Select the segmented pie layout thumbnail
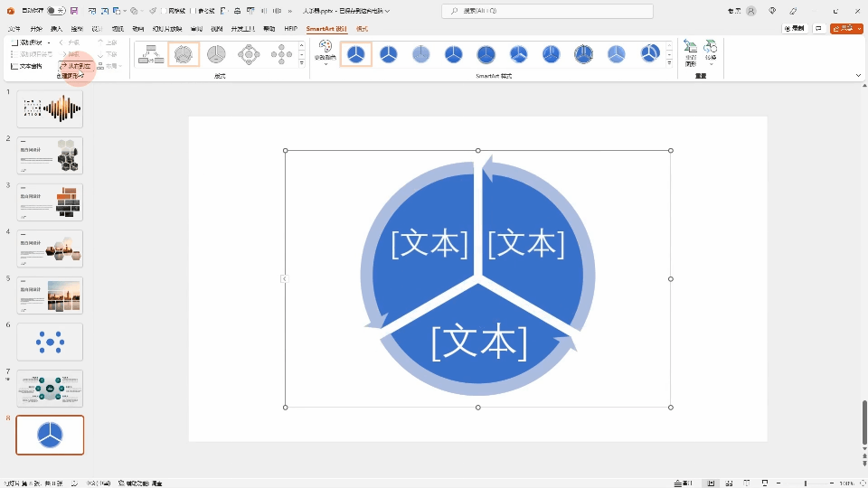The width and height of the screenshot is (868, 488). pos(216,55)
